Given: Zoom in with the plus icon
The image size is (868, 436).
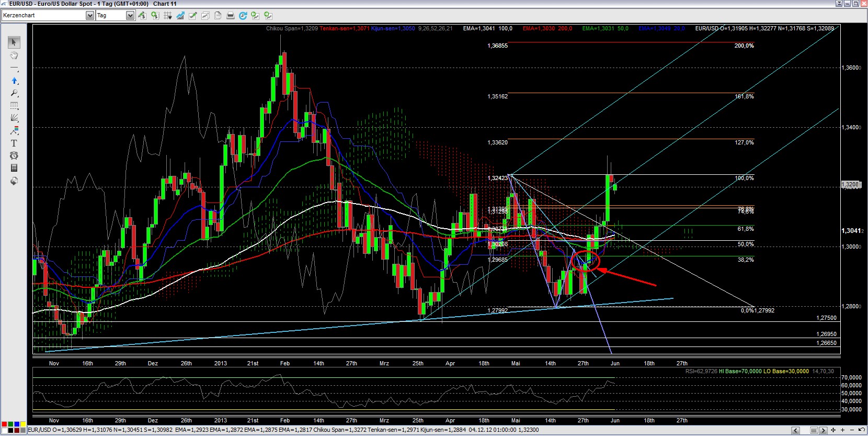Looking at the screenshot, I should 842,430.
